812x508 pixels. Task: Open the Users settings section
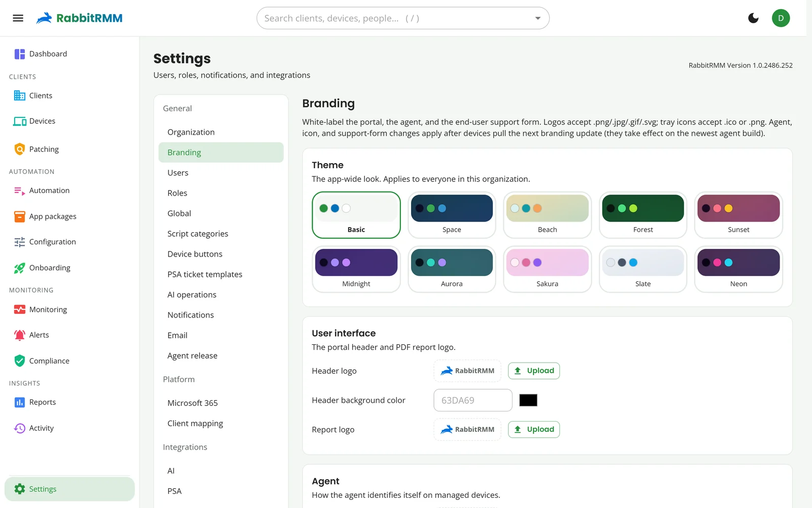[221, 173]
